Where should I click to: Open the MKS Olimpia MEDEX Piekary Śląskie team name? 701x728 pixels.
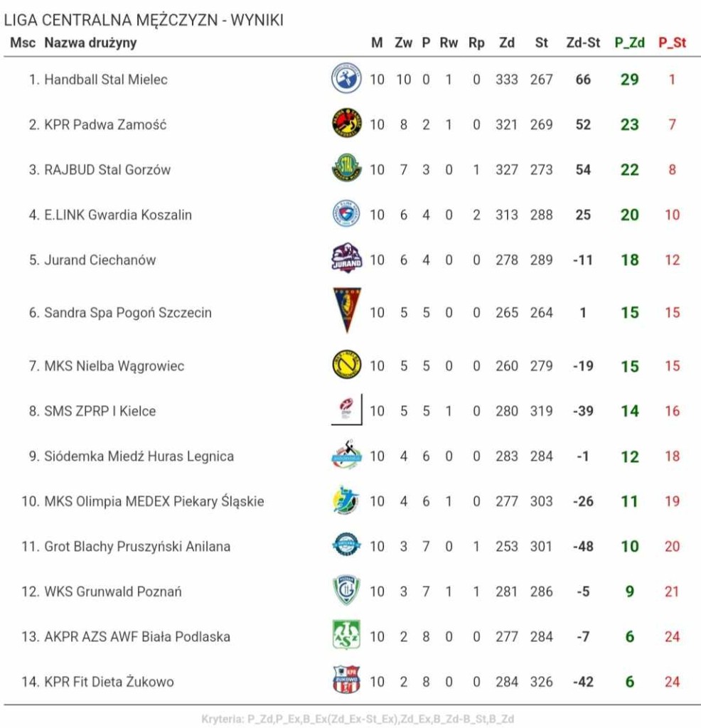point(154,501)
